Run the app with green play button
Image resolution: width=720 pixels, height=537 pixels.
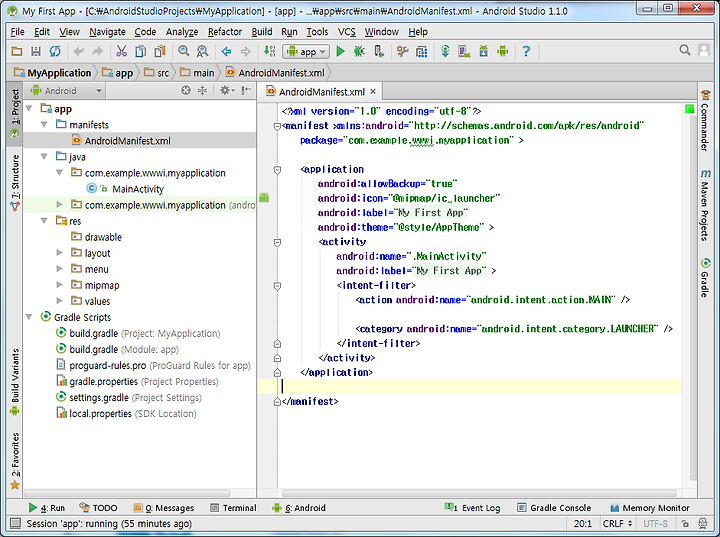tap(340, 51)
